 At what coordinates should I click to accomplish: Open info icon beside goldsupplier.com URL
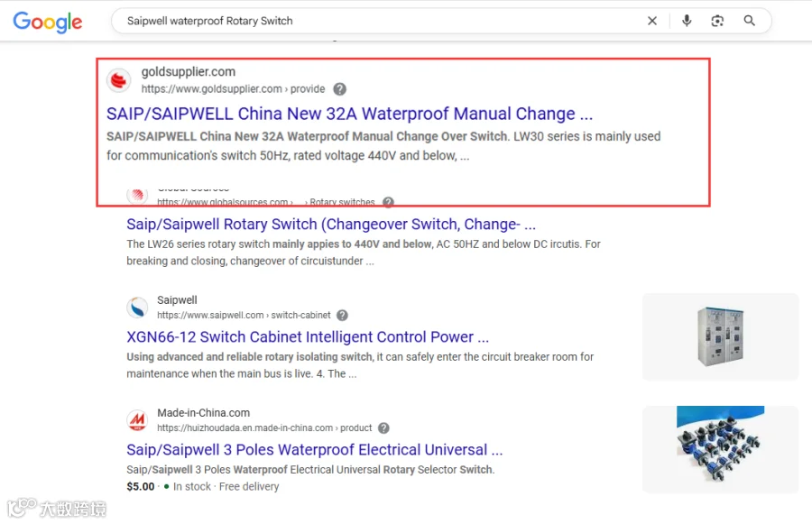click(340, 89)
